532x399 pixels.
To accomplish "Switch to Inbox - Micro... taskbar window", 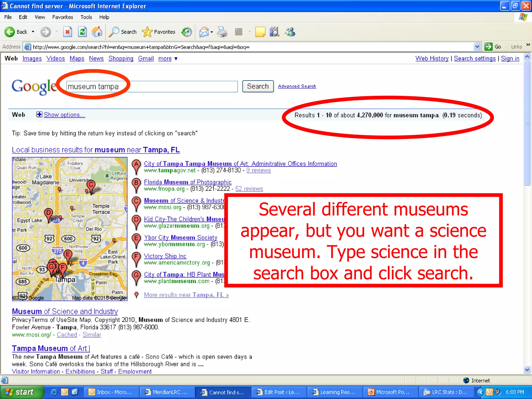I will point(111,392).
